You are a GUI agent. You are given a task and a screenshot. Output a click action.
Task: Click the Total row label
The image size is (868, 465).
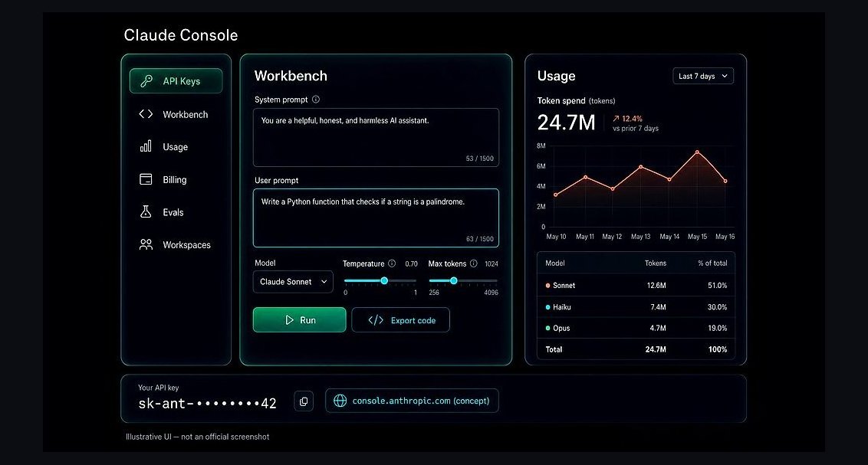(x=554, y=349)
